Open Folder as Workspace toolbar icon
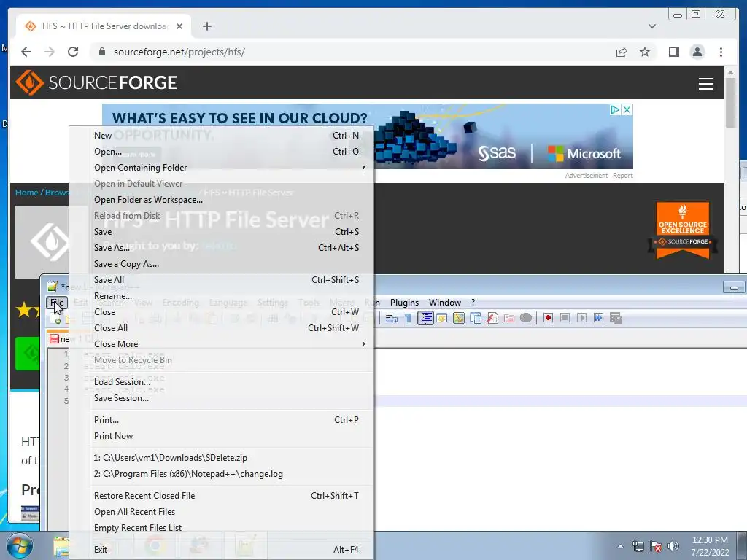The width and height of the screenshot is (747, 560). [508, 318]
